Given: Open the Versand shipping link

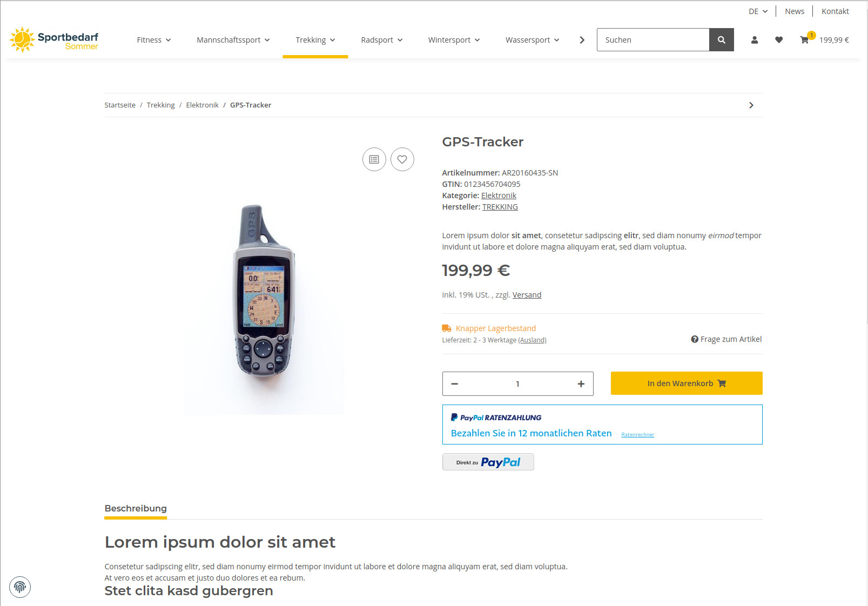Looking at the screenshot, I should coord(527,295).
